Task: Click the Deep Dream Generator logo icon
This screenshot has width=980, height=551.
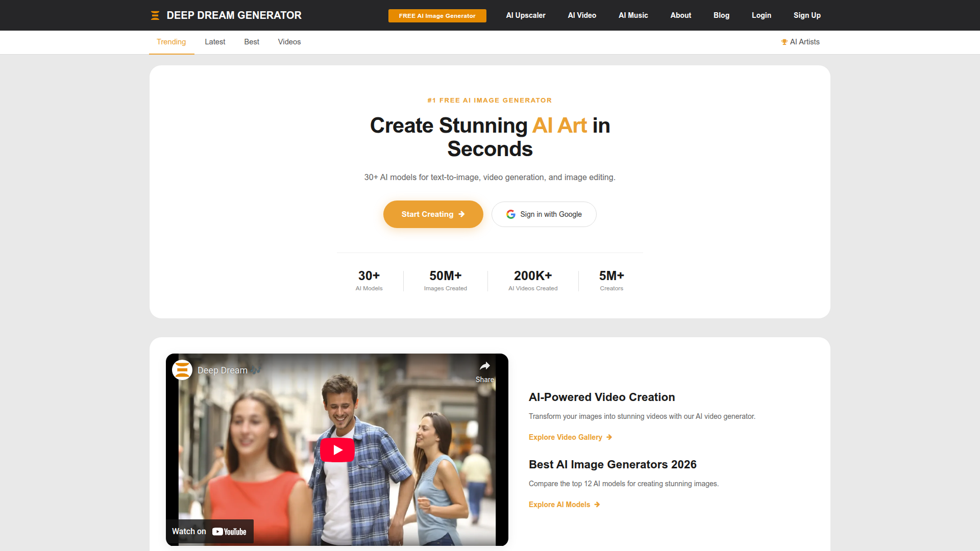Action: coord(155,16)
